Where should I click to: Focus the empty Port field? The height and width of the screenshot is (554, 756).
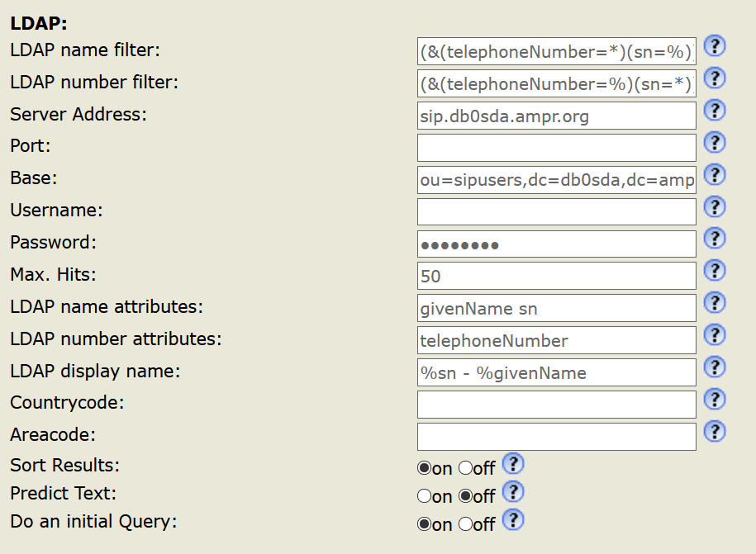(557, 148)
